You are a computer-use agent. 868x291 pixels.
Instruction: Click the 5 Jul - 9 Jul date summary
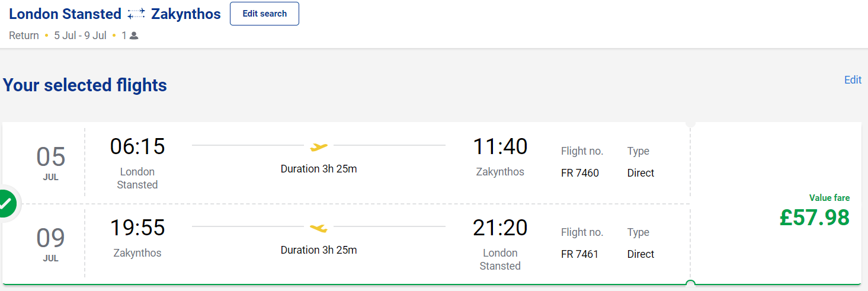[x=80, y=36]
